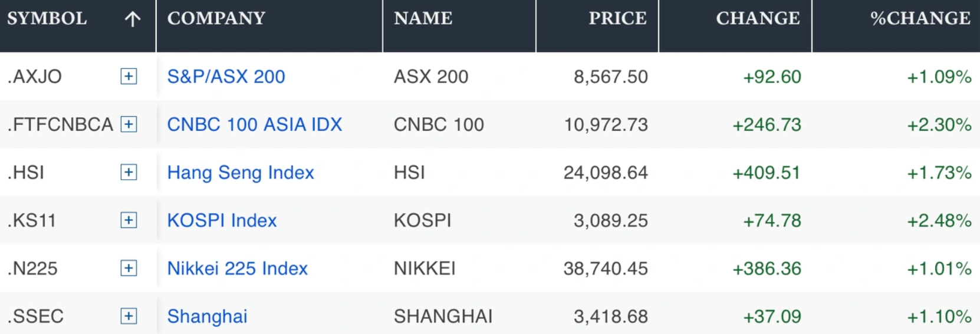
Task: Click the Symbol column header label
Action: click(47, 18)
